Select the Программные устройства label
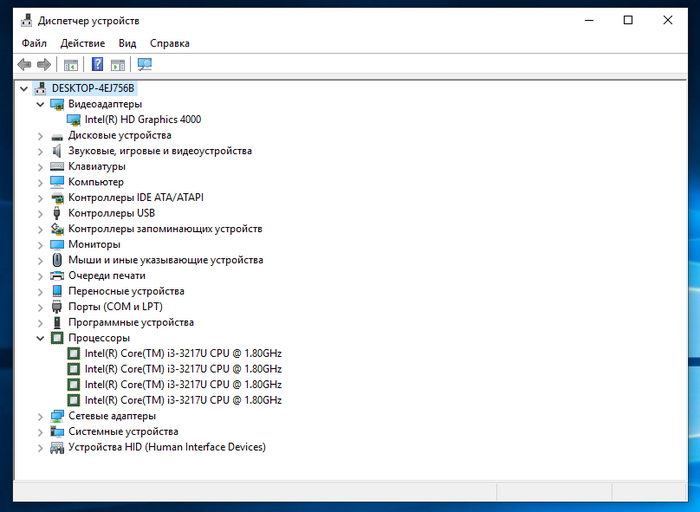 pyautogui.click(x=131, y=323)
